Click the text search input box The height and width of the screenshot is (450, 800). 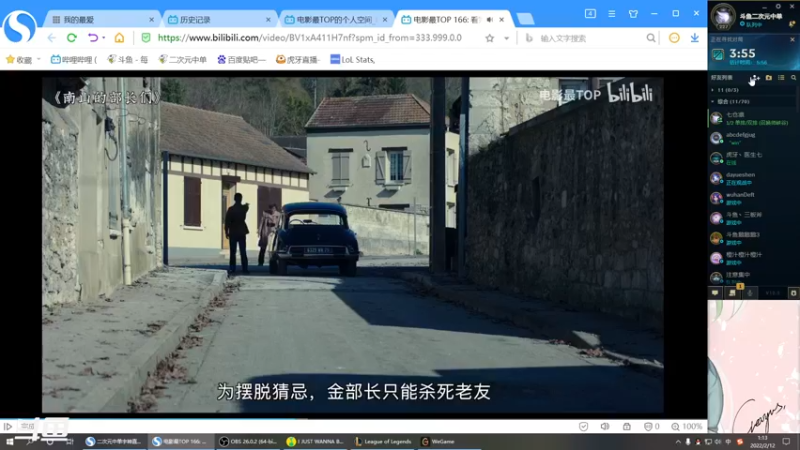(590, 38)
